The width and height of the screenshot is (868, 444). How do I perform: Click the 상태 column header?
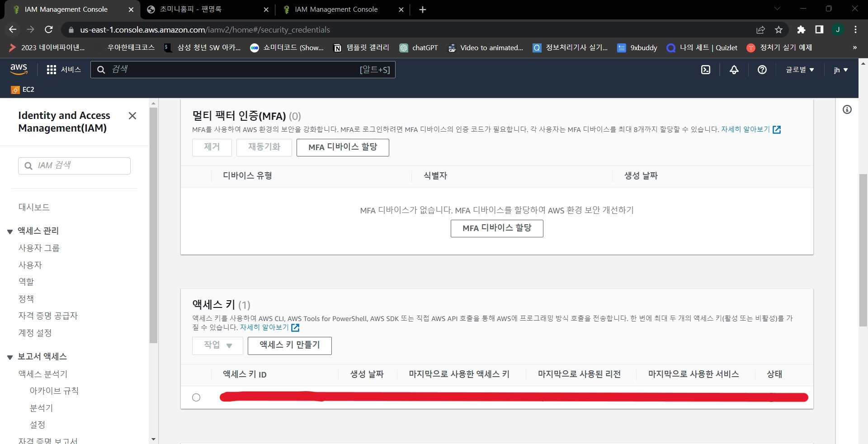(774, 374)
